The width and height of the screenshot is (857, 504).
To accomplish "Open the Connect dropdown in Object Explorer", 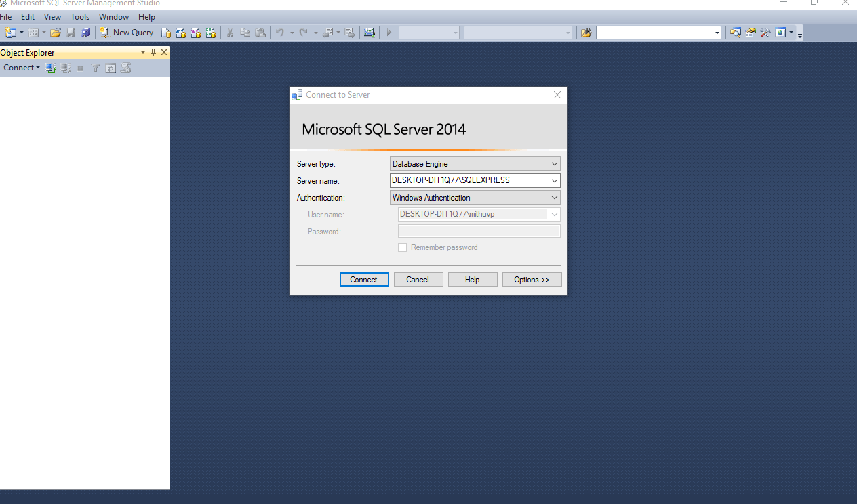I will coord(21,68).
